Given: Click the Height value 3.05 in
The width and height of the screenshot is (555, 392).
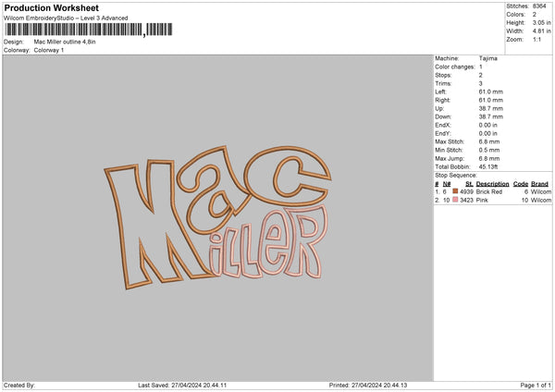Looking at the screenshot, I should pyautogui.click(x=541, y=22).
